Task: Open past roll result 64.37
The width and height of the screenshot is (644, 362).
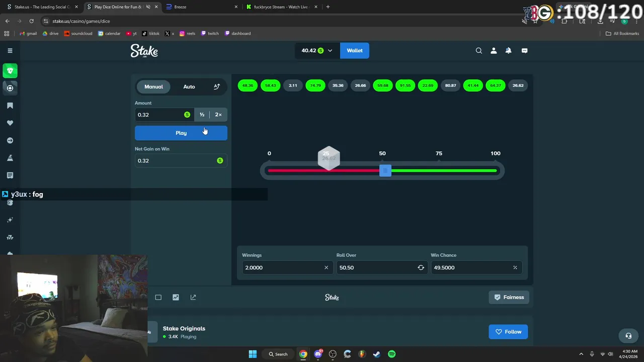Action: (x=496, y=85)
